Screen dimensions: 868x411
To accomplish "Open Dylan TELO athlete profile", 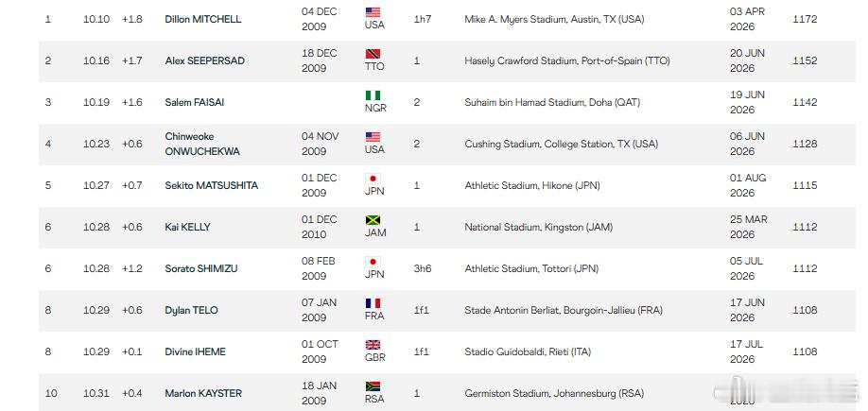I will pyautogui.click(x=192, y=310).
